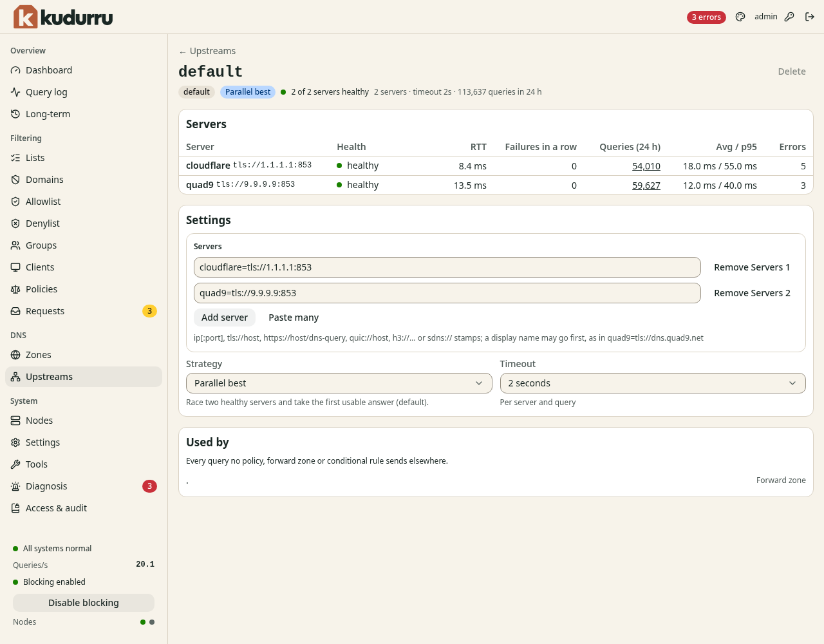Delete the default upstream

[792, 71]
